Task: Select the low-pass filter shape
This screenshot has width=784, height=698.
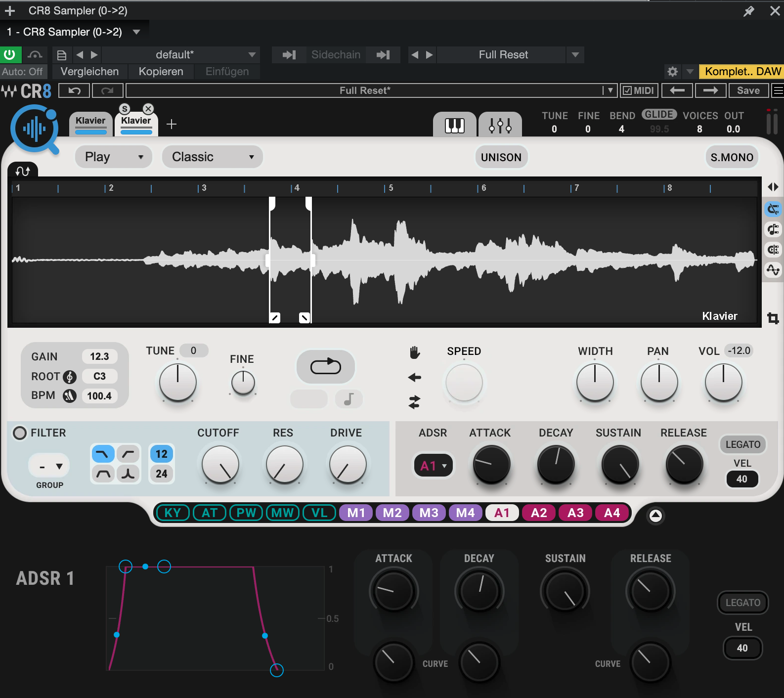Action: coord(103,454)
